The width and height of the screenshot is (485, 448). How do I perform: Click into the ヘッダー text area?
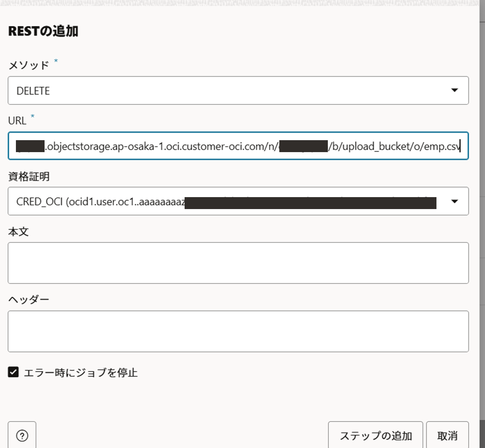point(238,331)
